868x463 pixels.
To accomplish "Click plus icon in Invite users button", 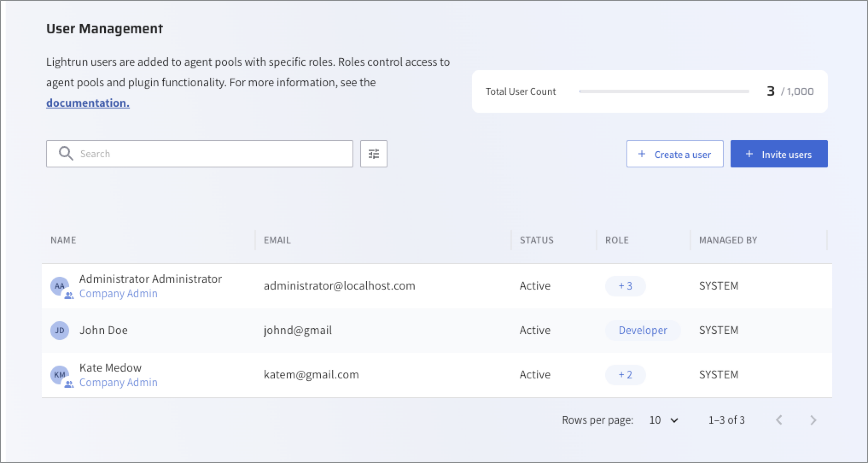I will [x=749, y=154].
